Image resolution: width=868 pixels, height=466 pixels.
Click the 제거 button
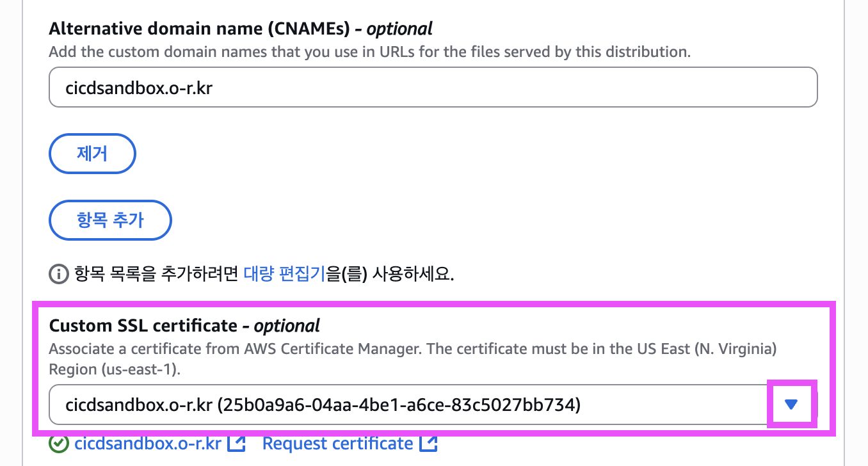(x=92, y=154)
